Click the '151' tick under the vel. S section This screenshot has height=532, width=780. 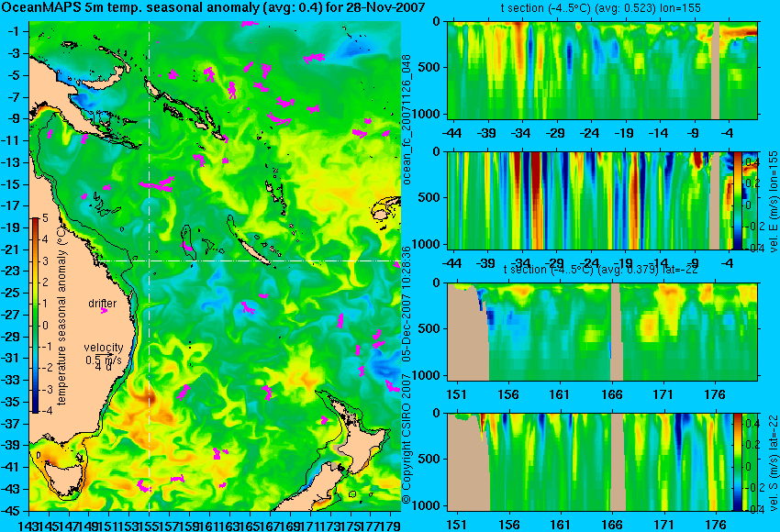point(456,525)
